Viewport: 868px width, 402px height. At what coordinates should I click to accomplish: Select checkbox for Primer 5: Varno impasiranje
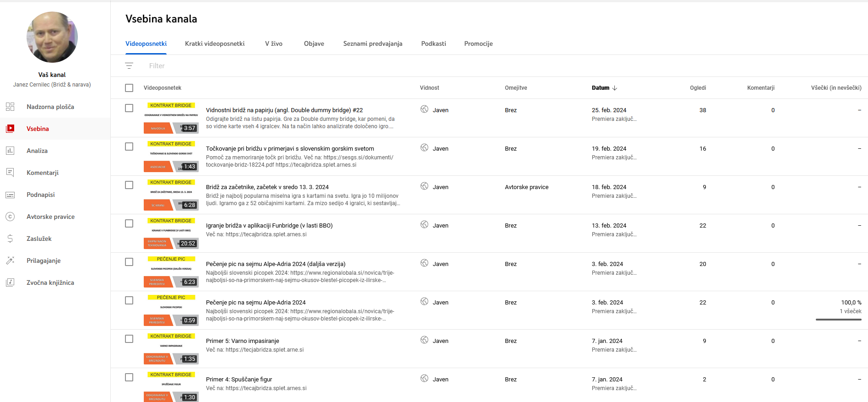(x=129, y=339)
